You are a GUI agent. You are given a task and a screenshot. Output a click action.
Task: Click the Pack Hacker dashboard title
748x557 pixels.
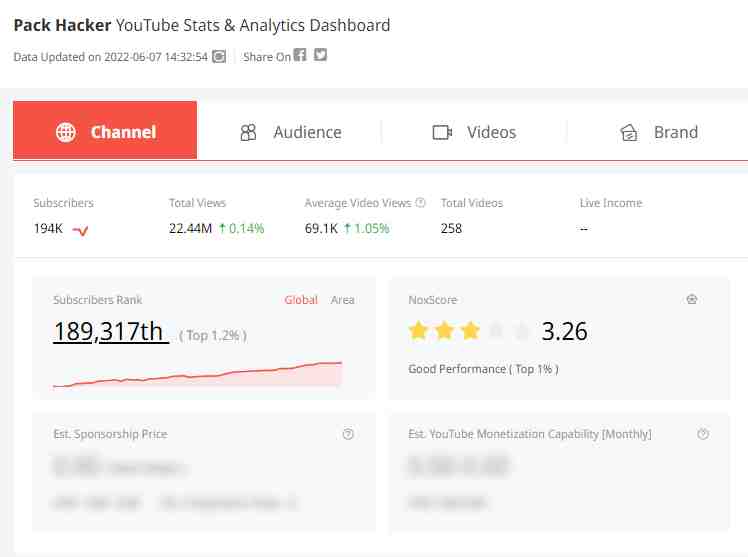pyautogui.click(x=202, y=25)
